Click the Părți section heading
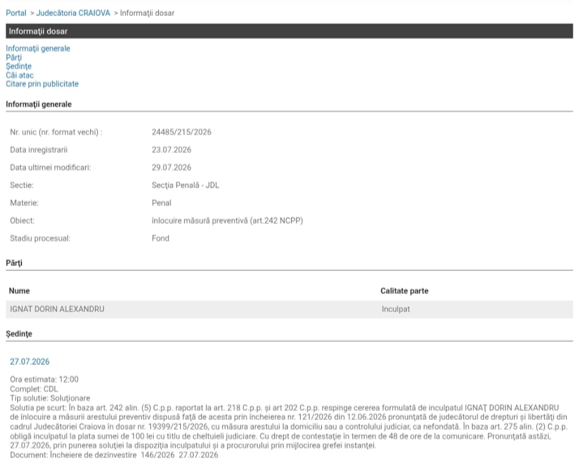The height and width of the screenshot is (470, 579). pyautogui.click(x=14, y=263)
